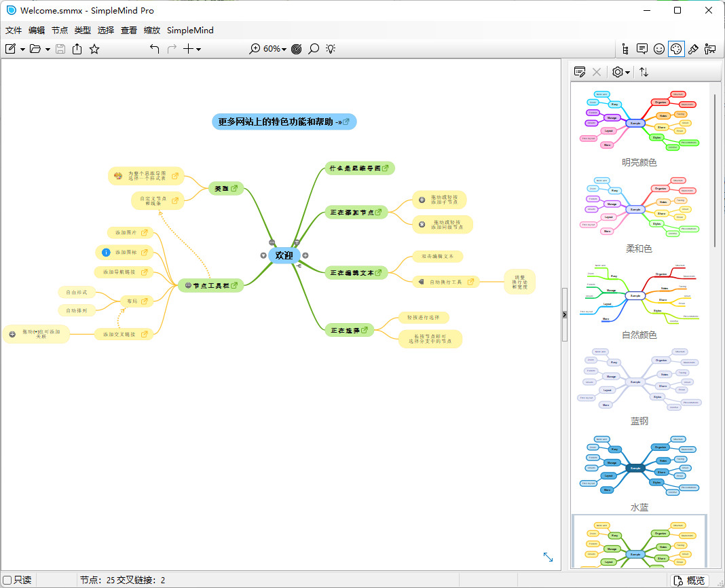Open link icon on 节点工具栏 node

234,285
